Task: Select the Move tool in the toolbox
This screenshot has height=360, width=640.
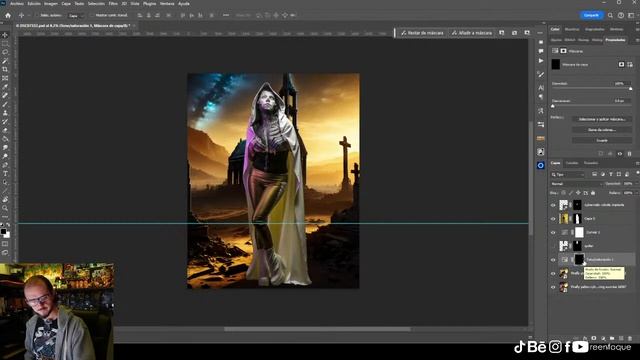Action: 5,35
